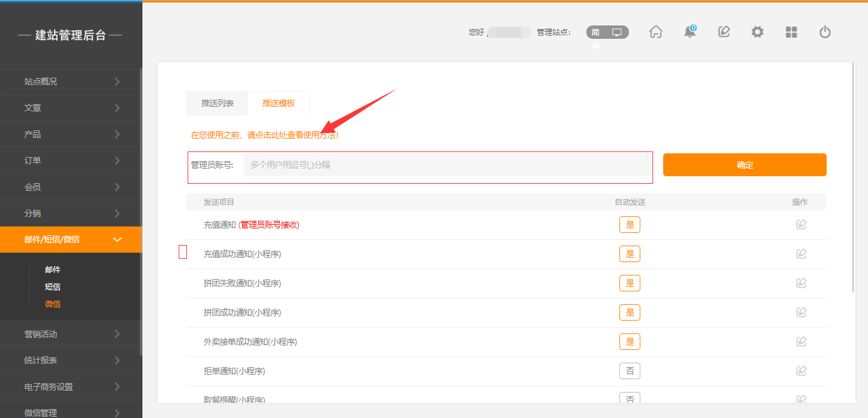
Task: Select 短信 in the sidebar submenu
Action: [53, 287]
